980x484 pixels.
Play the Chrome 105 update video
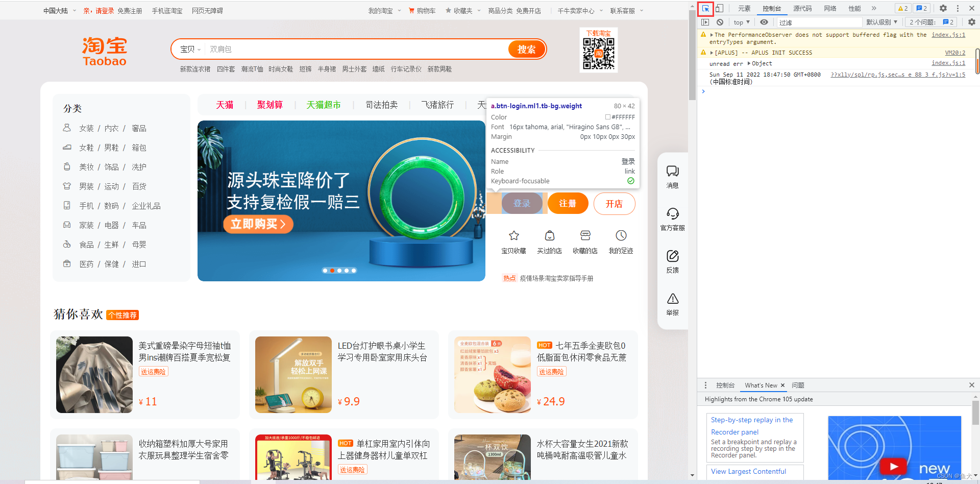[894, 466]
